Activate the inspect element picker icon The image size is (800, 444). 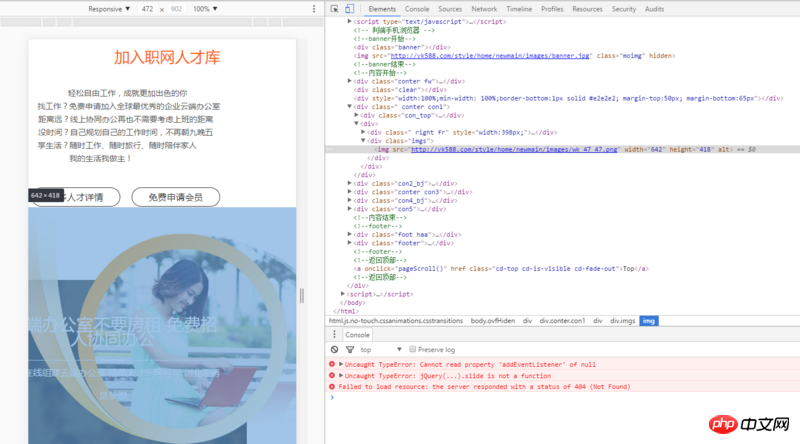click(x=334, y=8)
